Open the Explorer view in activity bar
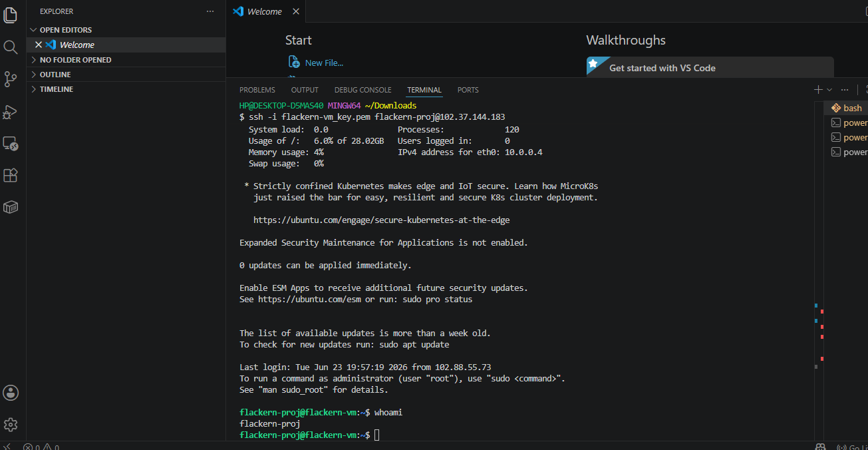Viewport: 868px width, 450px height. point(10,15)
